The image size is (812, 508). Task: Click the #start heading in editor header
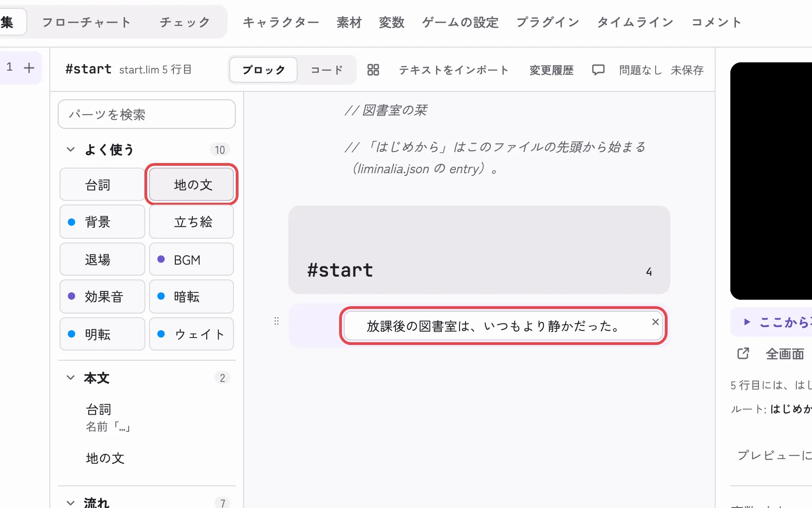click(x=88, y=69)
